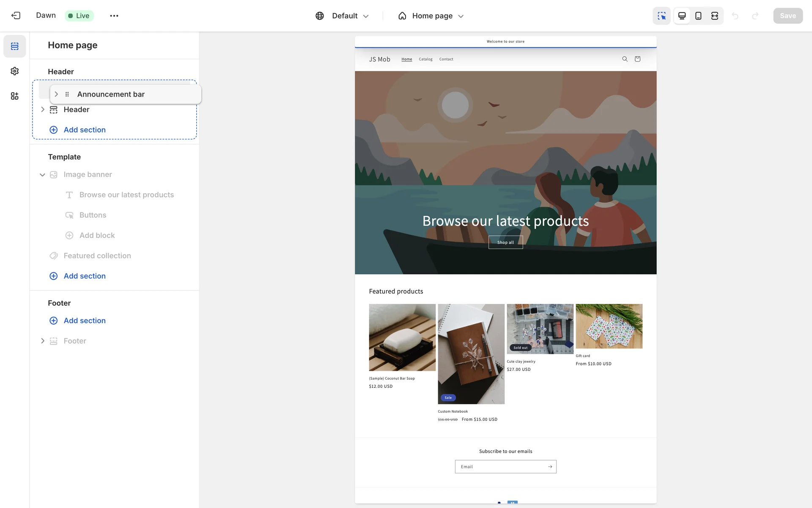
Task: Expand the Header section chevron
Action: (x=42, y=110)
